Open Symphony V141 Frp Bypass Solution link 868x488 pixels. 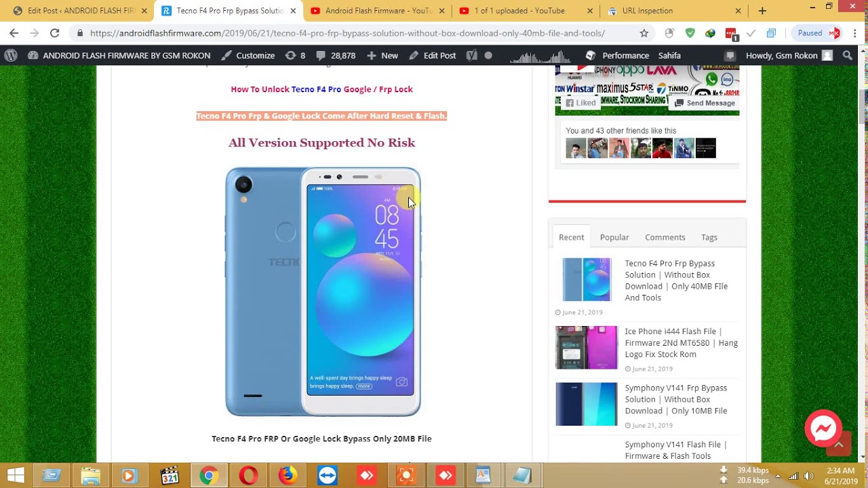click(x=676, y=399)
